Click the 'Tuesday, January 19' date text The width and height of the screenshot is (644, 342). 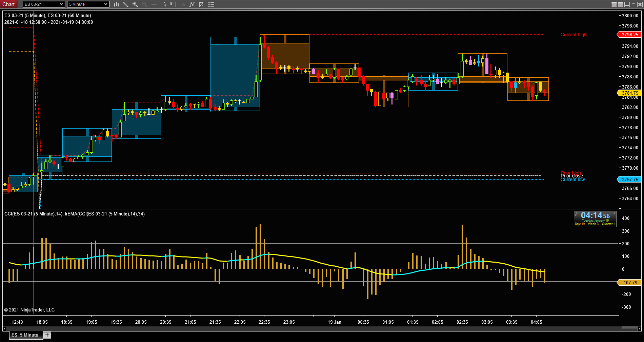[595, 221]
